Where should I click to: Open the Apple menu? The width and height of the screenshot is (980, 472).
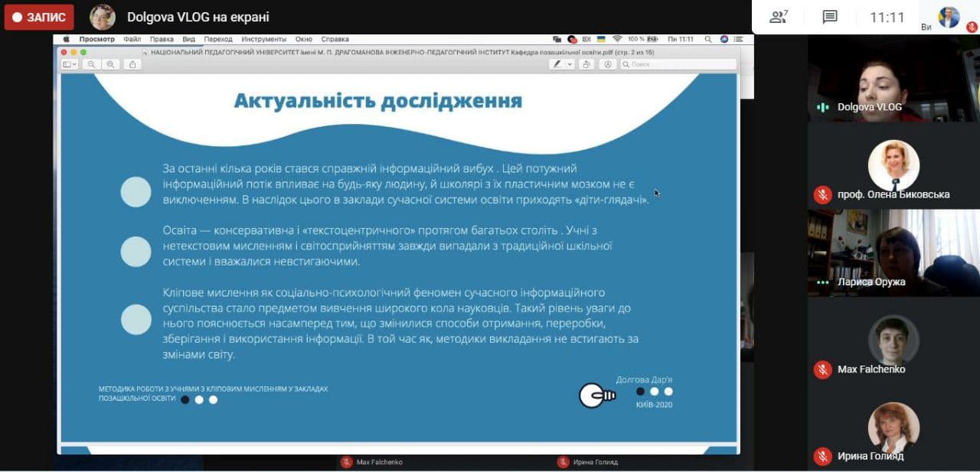pyautogui.click(x=66, y=39)
